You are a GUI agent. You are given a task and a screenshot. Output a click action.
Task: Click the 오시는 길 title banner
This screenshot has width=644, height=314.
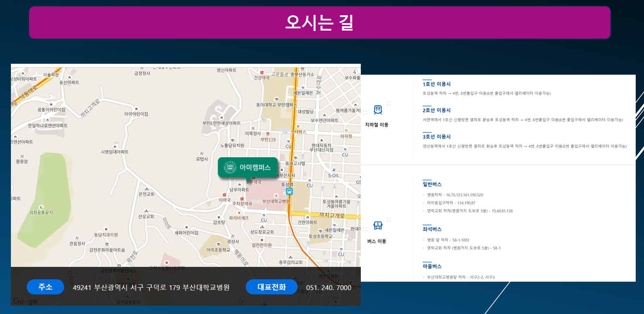pos(320,23)
